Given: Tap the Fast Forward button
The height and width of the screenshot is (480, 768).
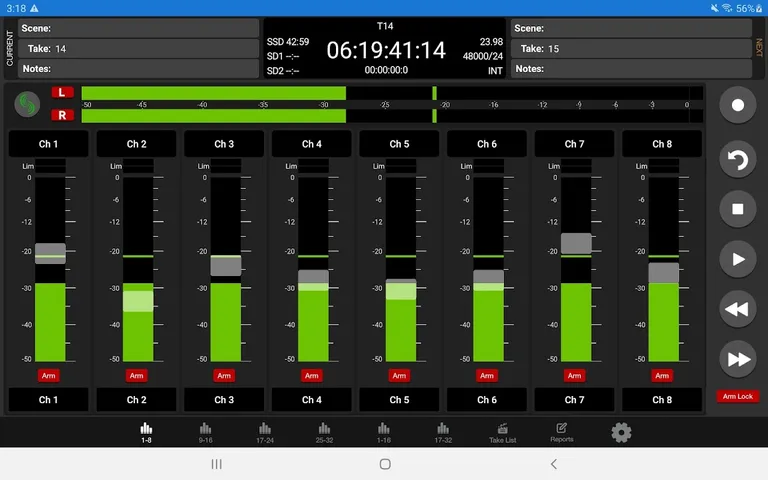Looking at the screenshot, I should (738, 359).
